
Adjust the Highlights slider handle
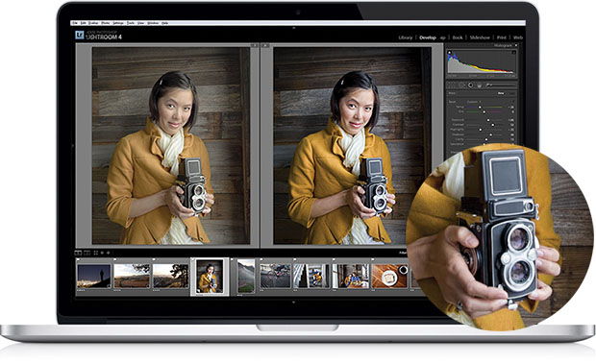click(x=481, y=130)
